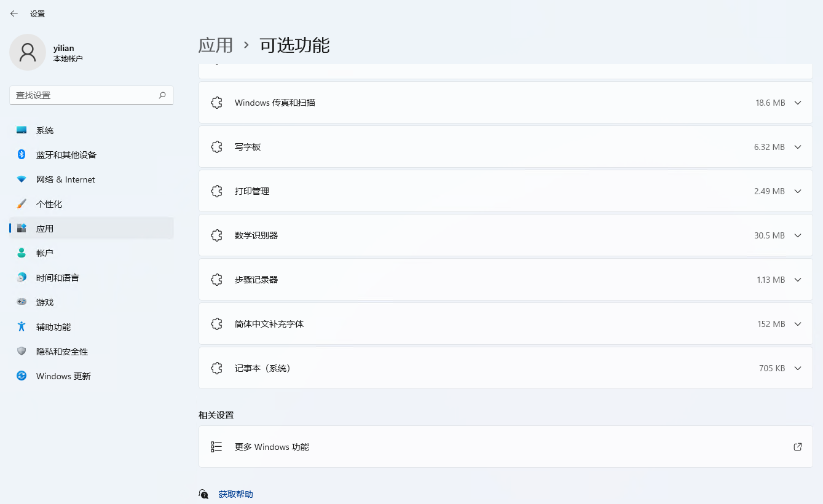Click the 获取帮助 link
The image size is (823, 504).
[x=235, y=494]
